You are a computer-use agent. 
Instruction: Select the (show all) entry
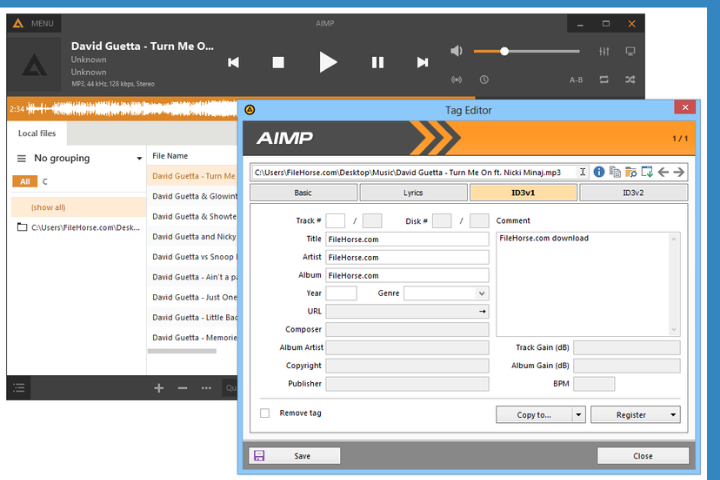pyautogui.click(x=79, y=207)
